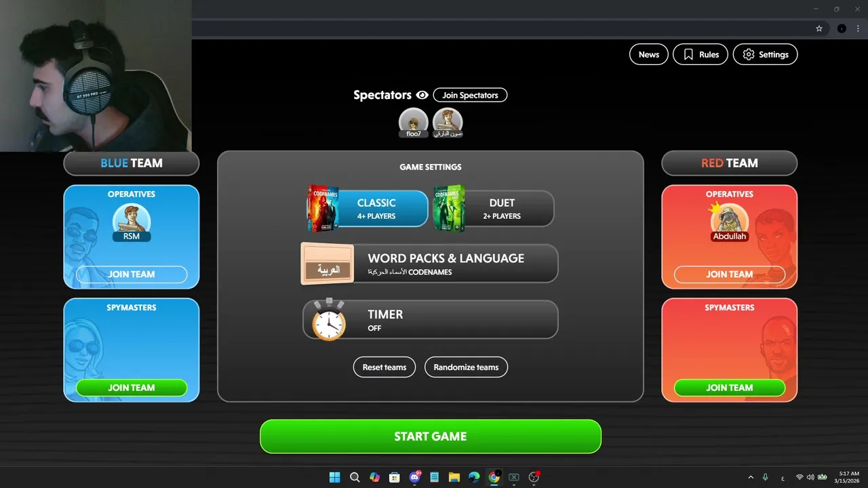Image resolution: width=868 pixels, height=488 pixels.
Task: Click the stopwatch icon on Timer
Action: (x=329, y=319)
